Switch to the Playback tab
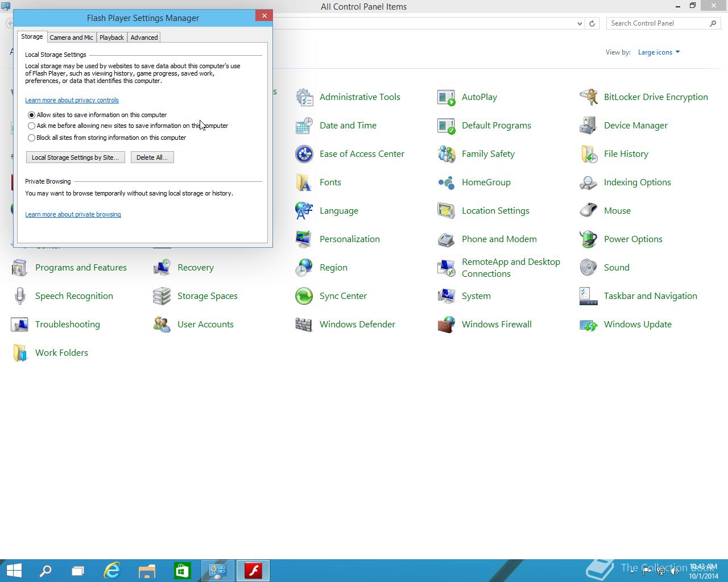 pyautogui.click(x=111, y=38)
